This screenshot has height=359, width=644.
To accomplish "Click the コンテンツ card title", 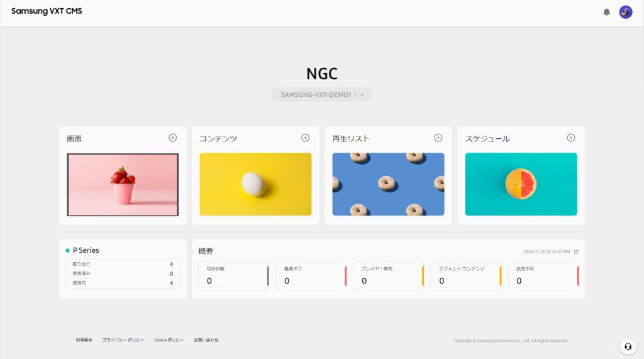I will coord(218,139).
